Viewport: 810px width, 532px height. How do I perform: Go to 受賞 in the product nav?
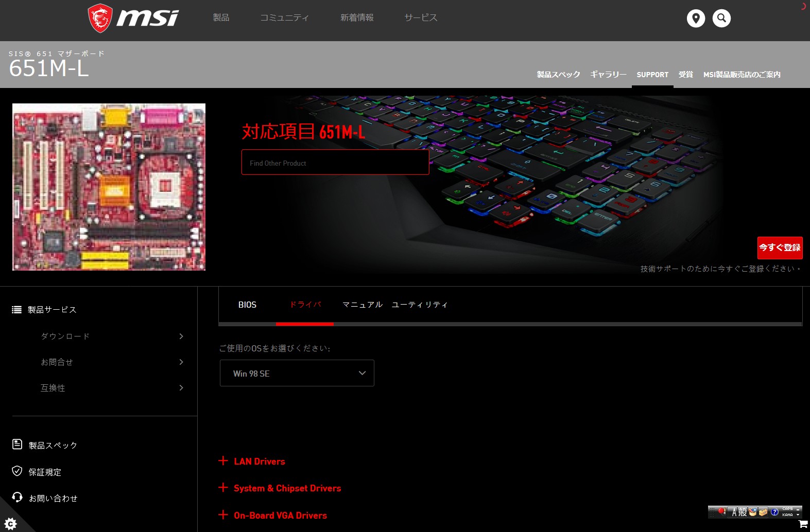686,75
